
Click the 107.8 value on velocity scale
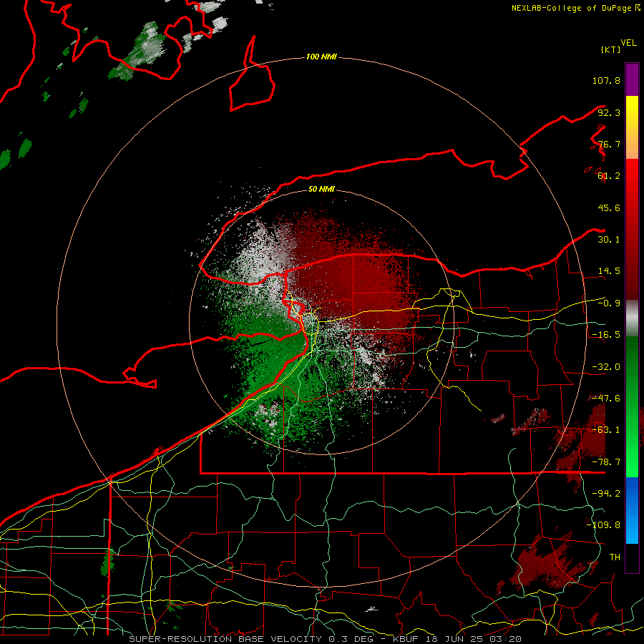tap(606, 80)
